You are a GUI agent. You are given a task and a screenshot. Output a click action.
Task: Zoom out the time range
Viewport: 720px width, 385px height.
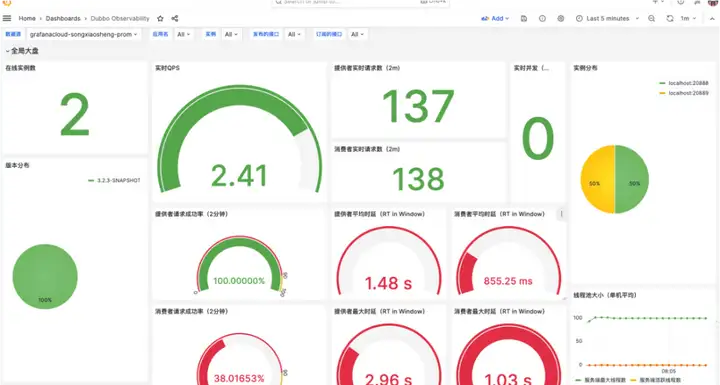tap(652, 18)
